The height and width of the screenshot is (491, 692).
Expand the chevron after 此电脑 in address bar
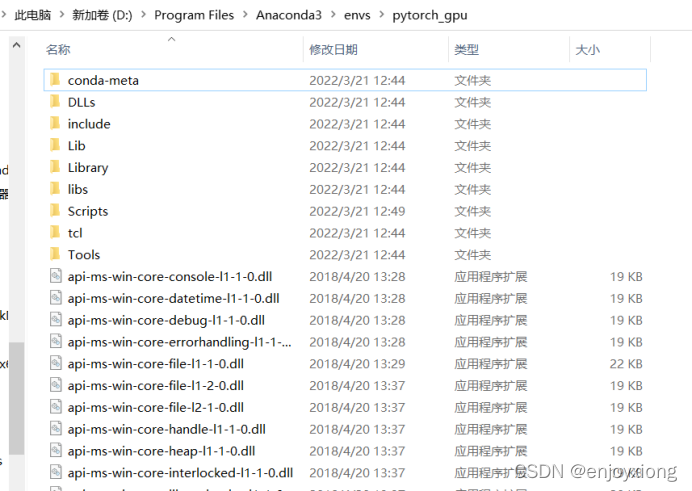[62, 15]
